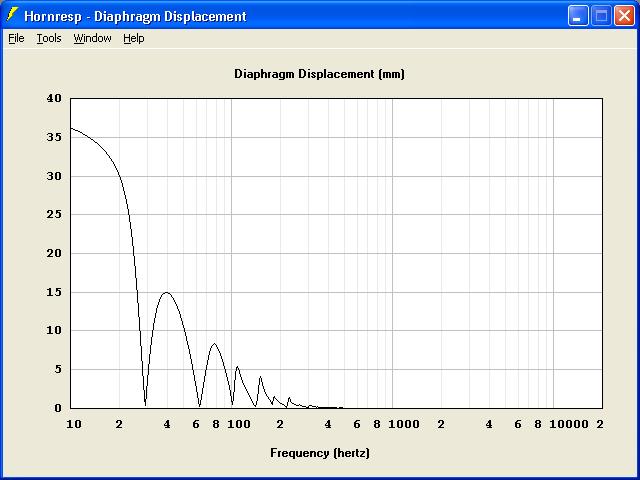Click the Hornresp lightning icon in title bar
Viewport: 640px width, 480px height.
point(13,15)
